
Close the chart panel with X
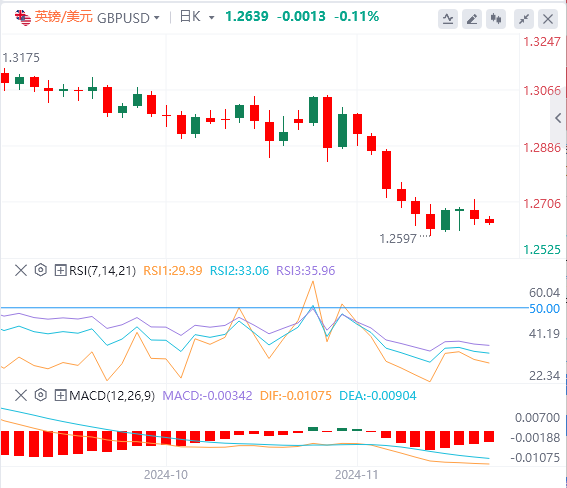pos(548,19)
